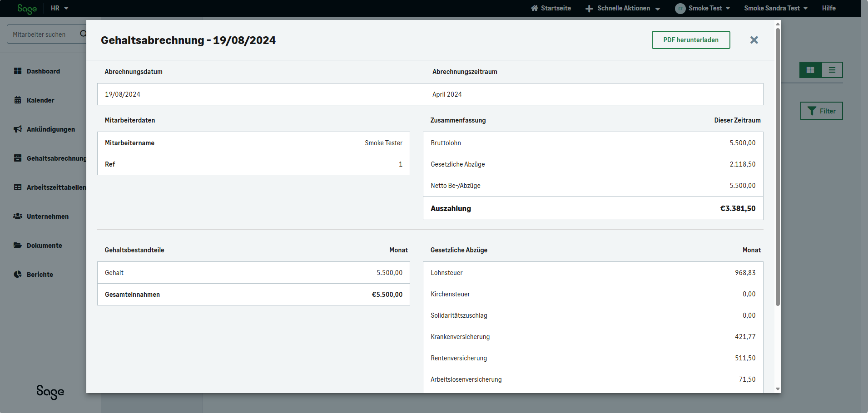Open Berichte from sidebar

40,275
